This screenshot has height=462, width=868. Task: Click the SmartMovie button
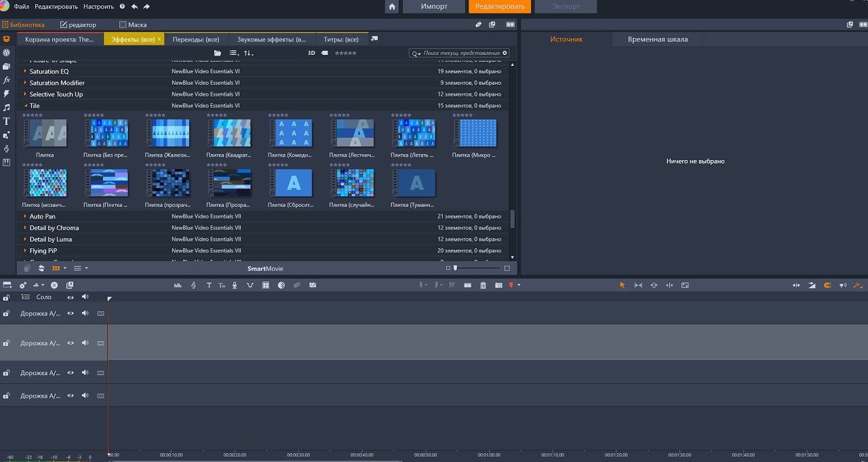pos(265,269)
